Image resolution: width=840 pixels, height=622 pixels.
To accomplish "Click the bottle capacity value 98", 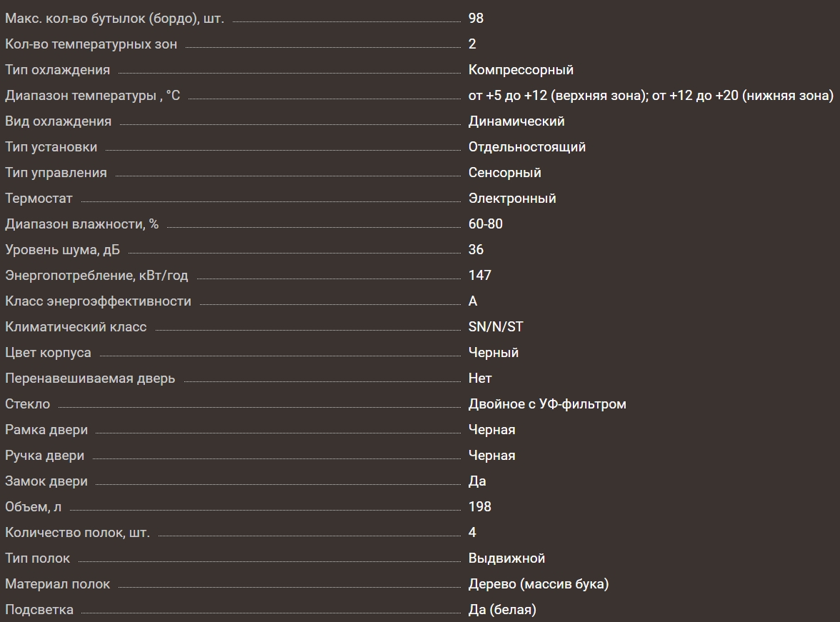I will tap(476, 19).
